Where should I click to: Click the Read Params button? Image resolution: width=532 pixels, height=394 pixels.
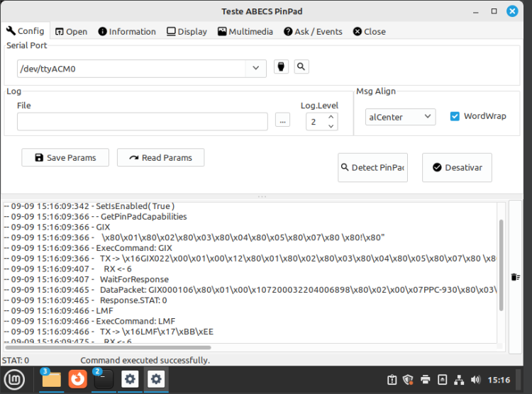pos(161,157)
